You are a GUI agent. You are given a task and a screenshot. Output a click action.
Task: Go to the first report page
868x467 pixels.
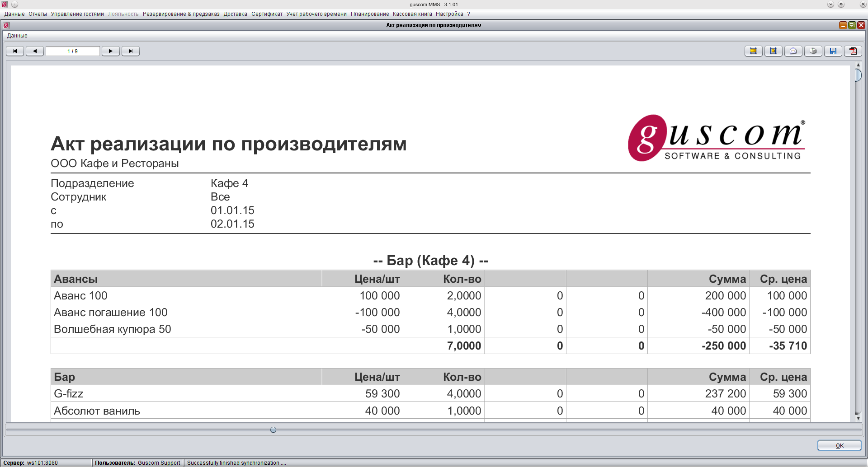pos(15,51)
